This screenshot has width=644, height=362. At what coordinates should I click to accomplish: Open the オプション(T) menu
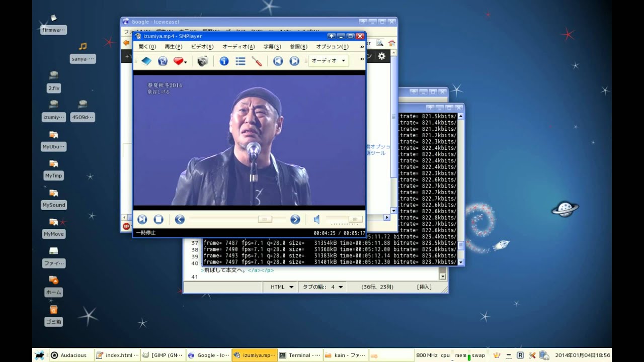coord(332,47)
